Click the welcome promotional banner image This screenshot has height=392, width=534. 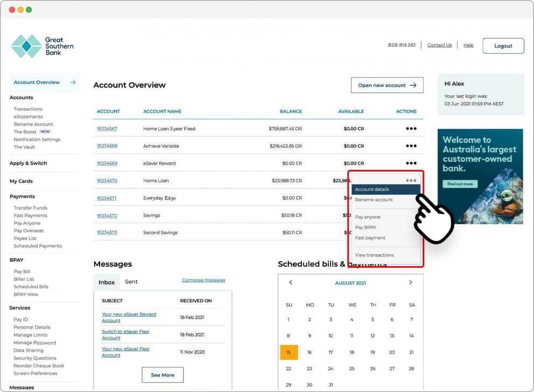tap(480, 176)
